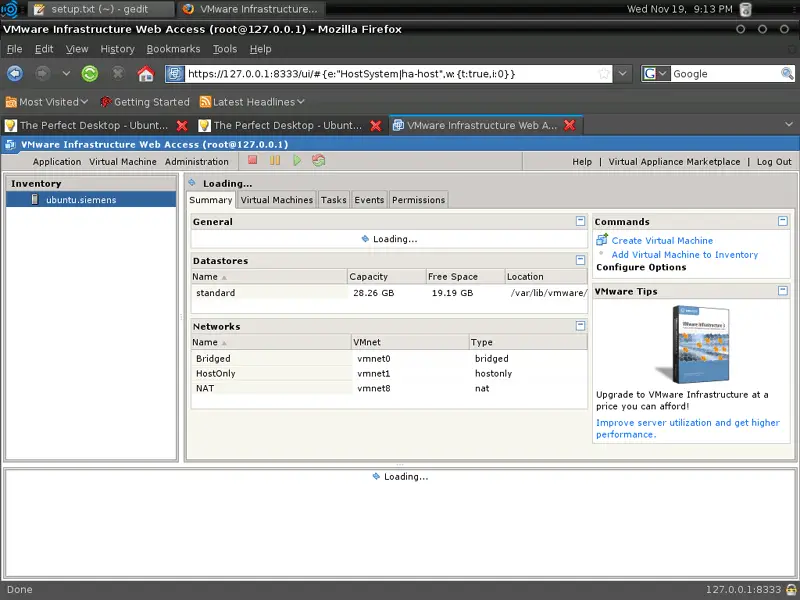Click Log Out
800x600 pixels.
coord(774,162)
